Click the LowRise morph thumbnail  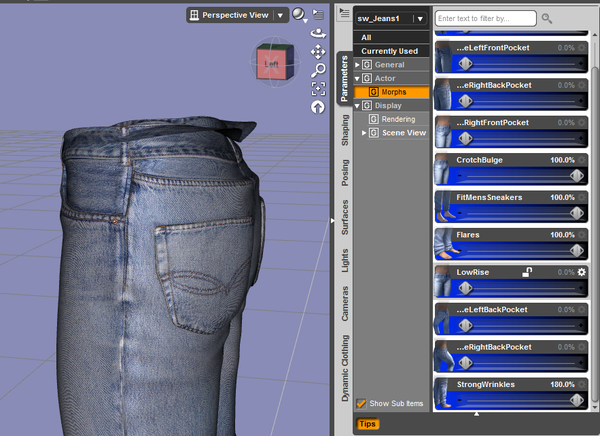443,281
